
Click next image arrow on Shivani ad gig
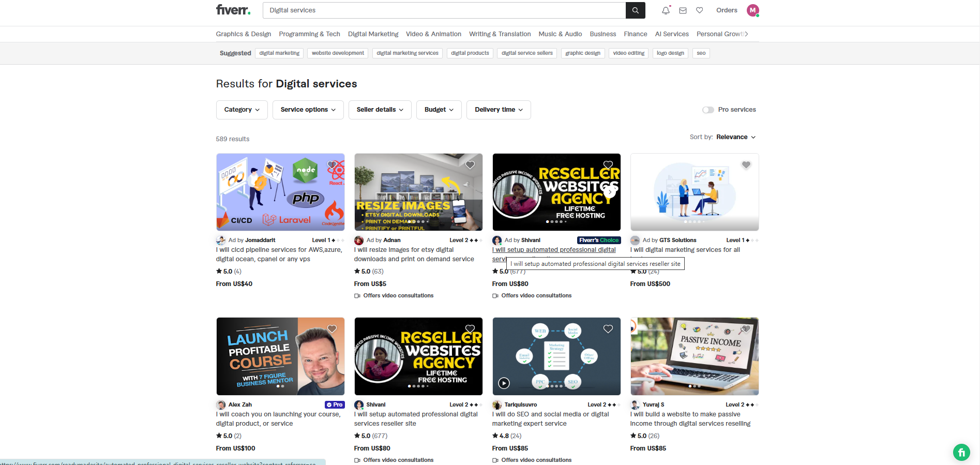(x=610, y=192)
